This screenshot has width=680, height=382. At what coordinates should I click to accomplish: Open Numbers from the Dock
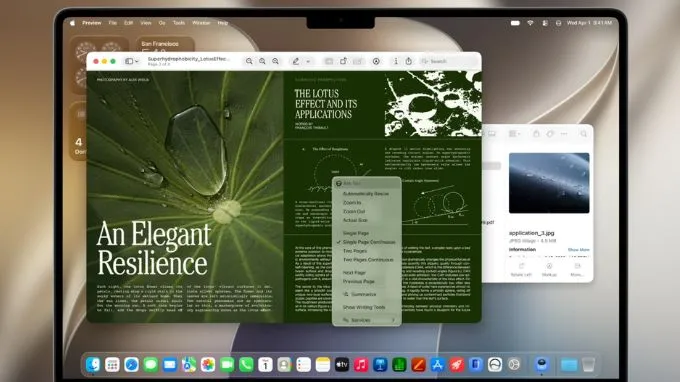tap(399, 365)
